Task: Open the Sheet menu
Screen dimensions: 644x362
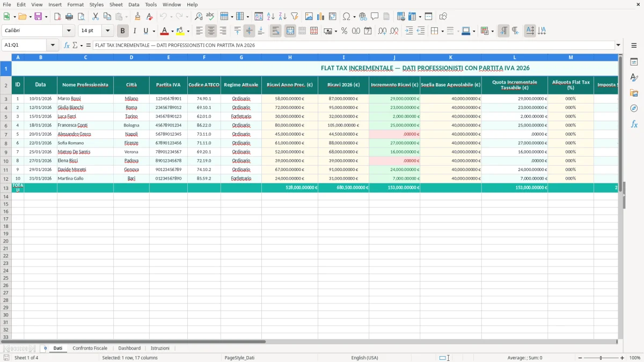Action: click(116, 4)
